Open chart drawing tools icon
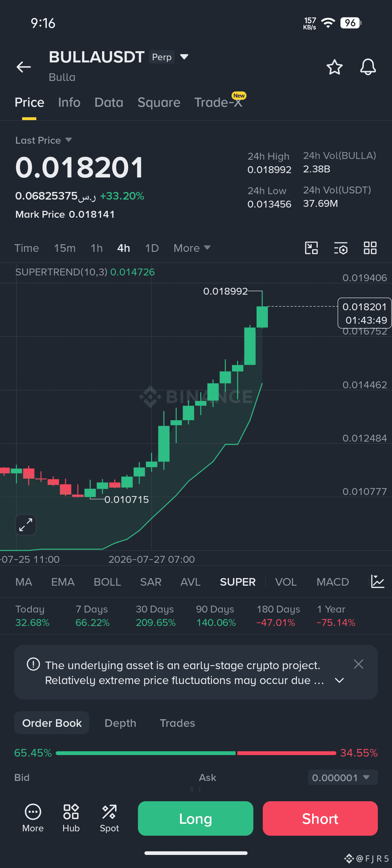392x868 pixels. [x=311, y=248]
